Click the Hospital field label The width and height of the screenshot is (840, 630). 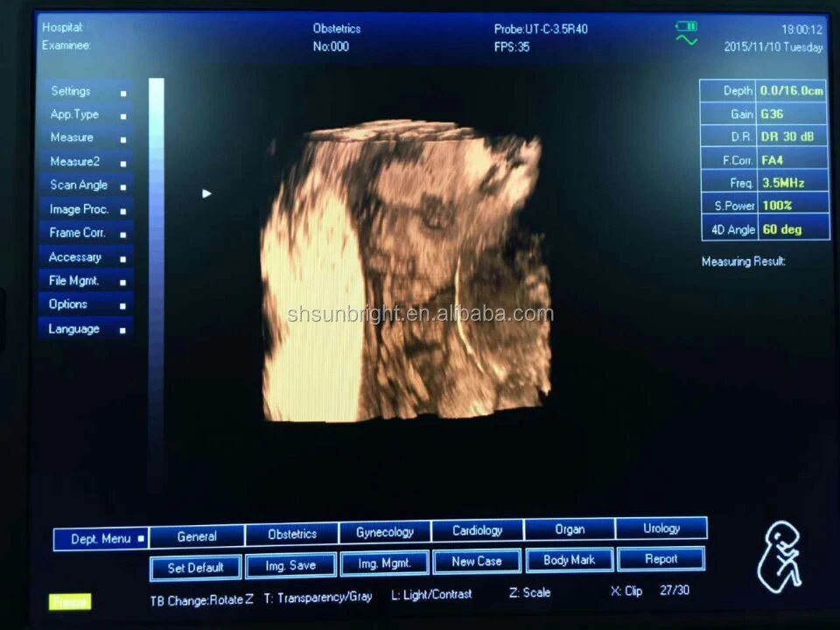(x=63, y=27)
